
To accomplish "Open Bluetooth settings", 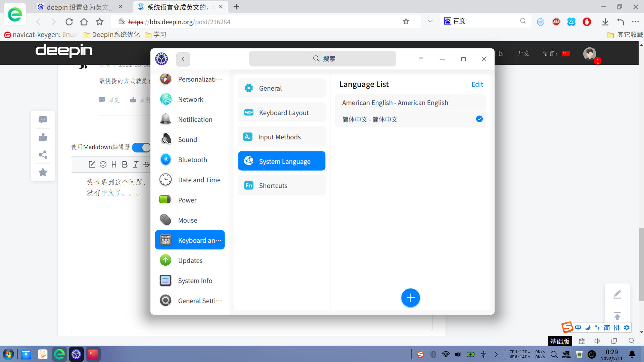I will click(190, 160).
